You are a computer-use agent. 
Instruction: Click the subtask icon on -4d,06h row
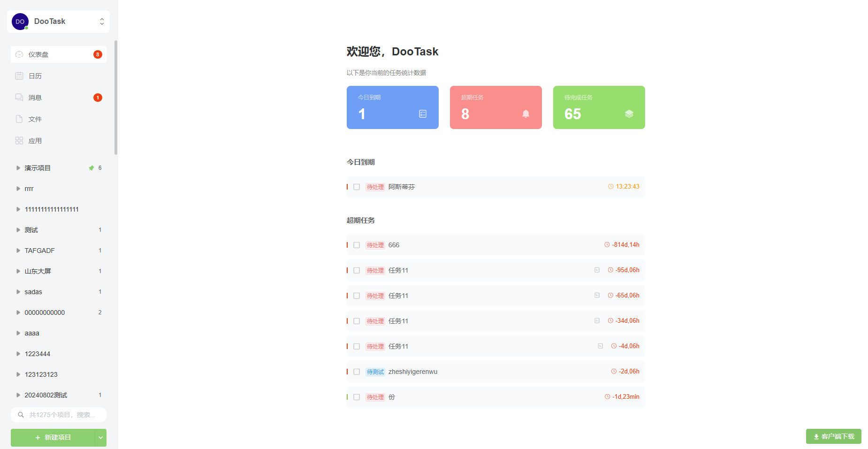[600, 346]
